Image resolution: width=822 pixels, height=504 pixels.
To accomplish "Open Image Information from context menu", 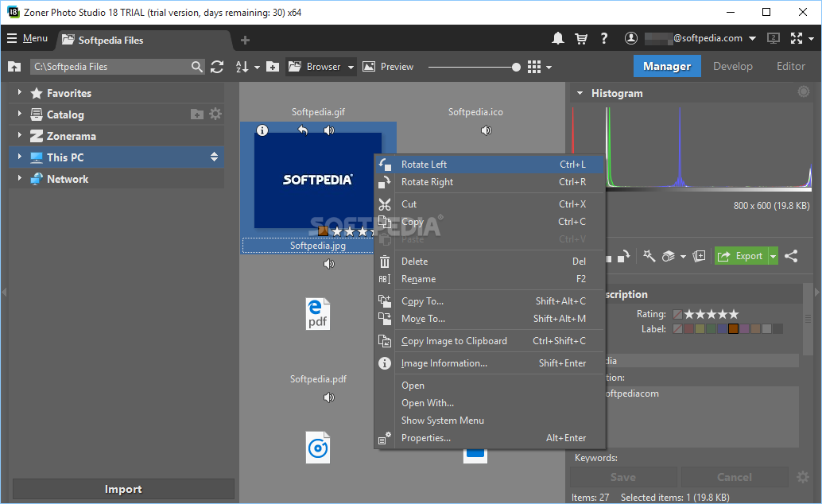I will tap(490, 363).
